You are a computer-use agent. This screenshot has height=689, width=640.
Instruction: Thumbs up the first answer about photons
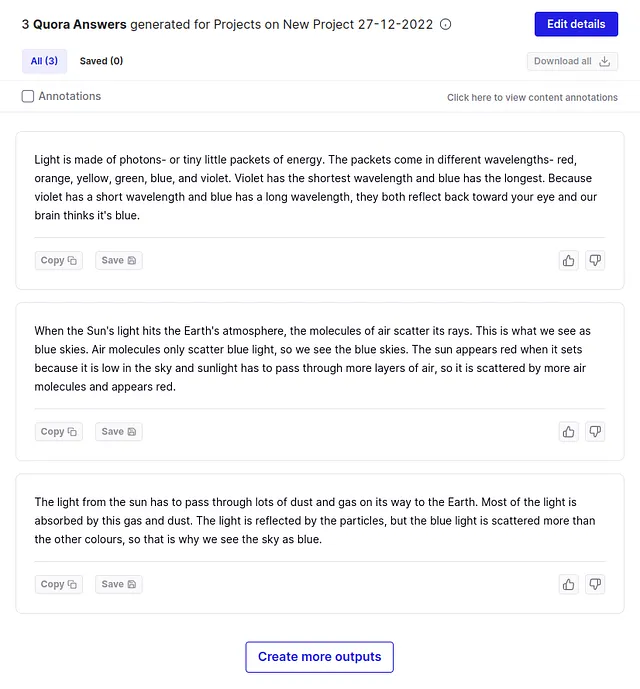[568, 261]
